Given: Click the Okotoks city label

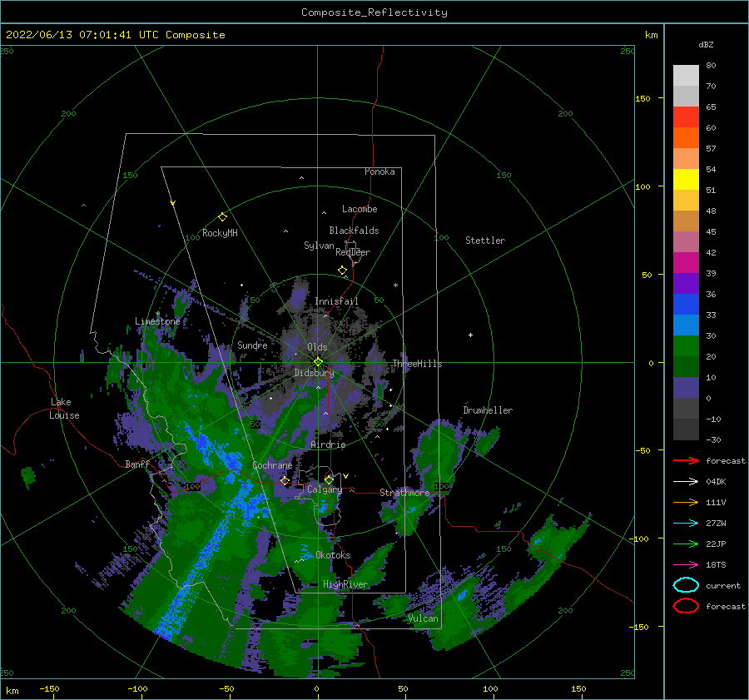Looking at the screenshot, I should pyautogui.click(x=333, y=555).
